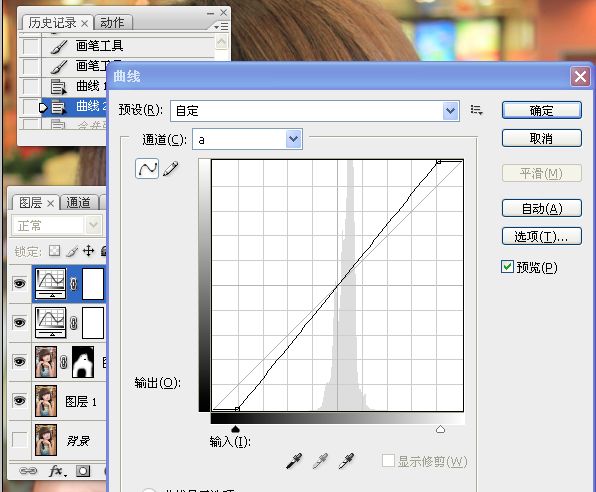Open the layer style fx menu
The image size is (596, 492).
[x=57, y=471]
